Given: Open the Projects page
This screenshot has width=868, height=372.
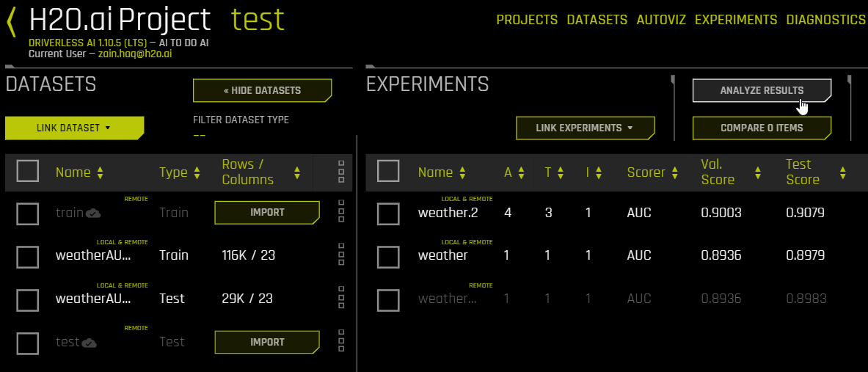Looking at the screenshot, I should click(527, 20).
